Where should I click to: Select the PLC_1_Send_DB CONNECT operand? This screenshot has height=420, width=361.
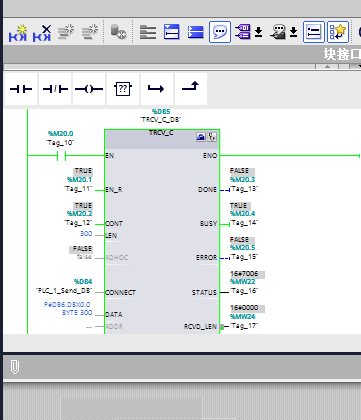click(x=64, y=291)
